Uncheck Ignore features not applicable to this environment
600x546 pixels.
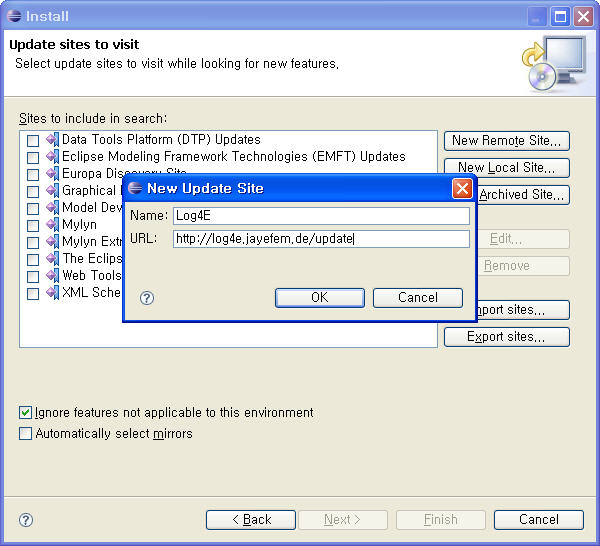[25, 412]
